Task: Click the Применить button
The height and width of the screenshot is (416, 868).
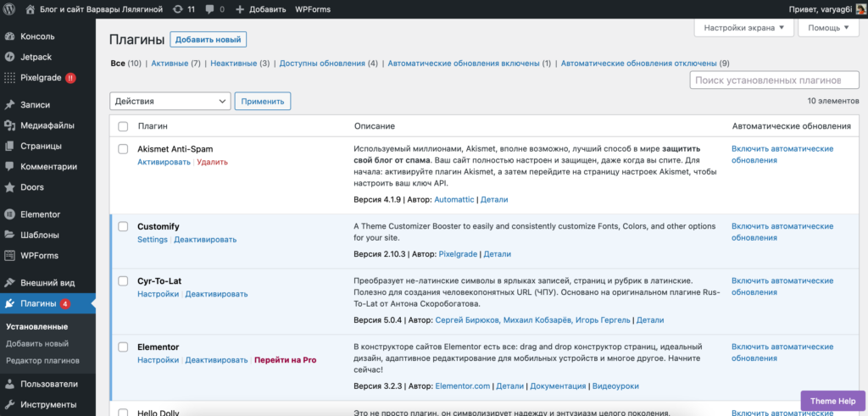Action: coord(262,101)
